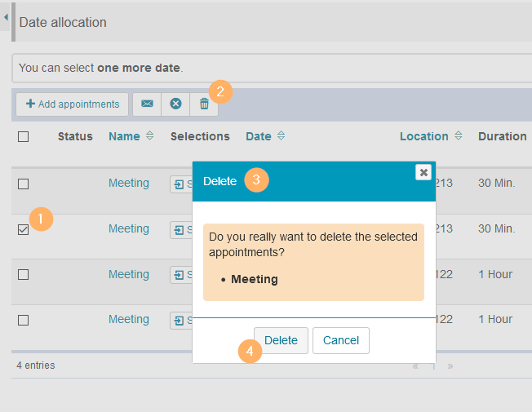Check the first row Meeting checkbox

(x=24, y=184)
